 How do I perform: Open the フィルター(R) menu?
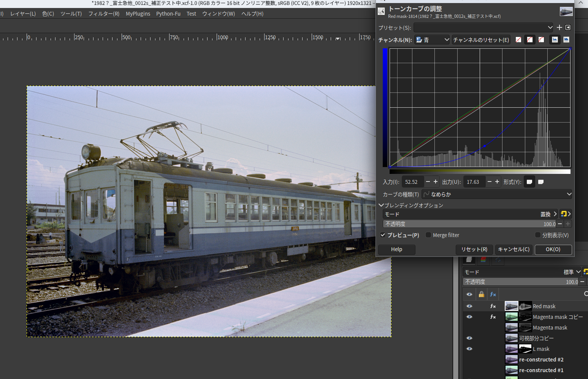click(x=104, y=14)
